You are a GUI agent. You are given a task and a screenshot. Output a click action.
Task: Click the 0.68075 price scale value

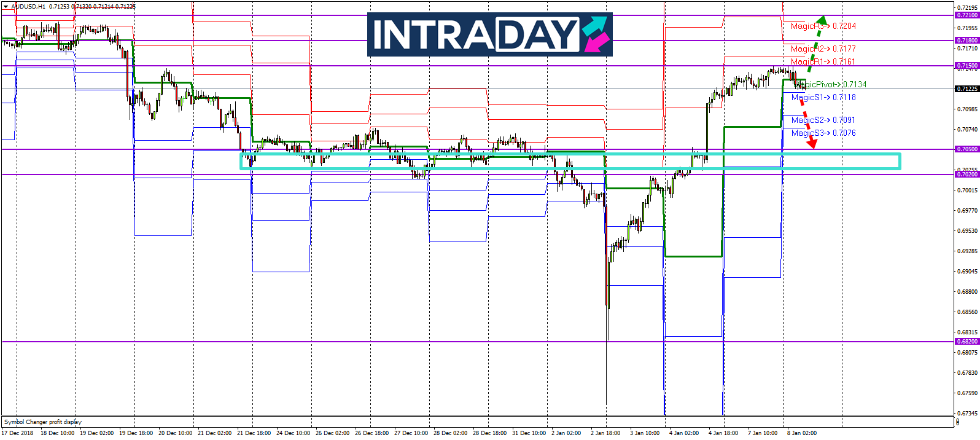click(967, 353)
